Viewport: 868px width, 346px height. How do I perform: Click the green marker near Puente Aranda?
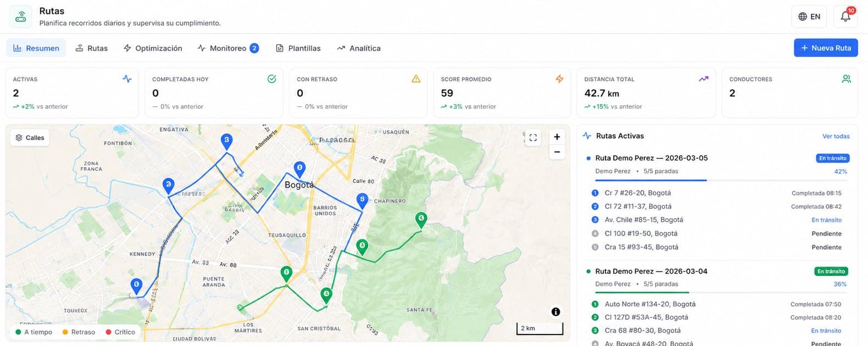pyautogui.click(x=286, y=273)
